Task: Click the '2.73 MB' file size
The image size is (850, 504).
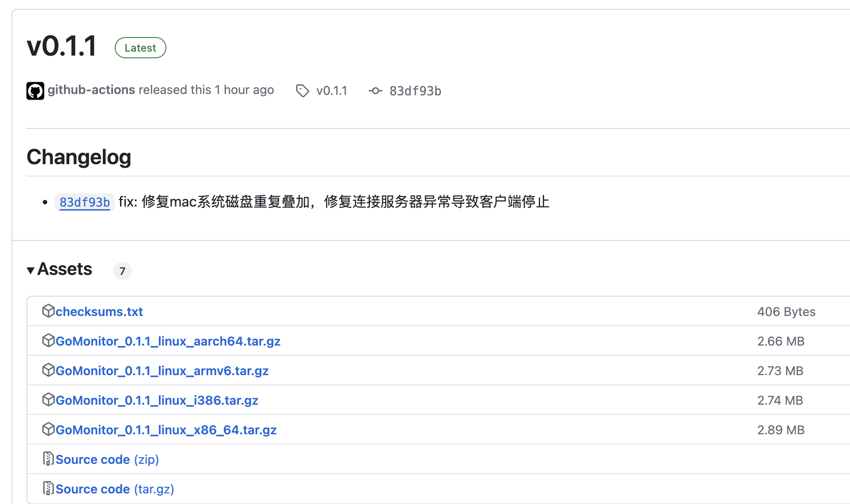Action: tap(780, 371)
